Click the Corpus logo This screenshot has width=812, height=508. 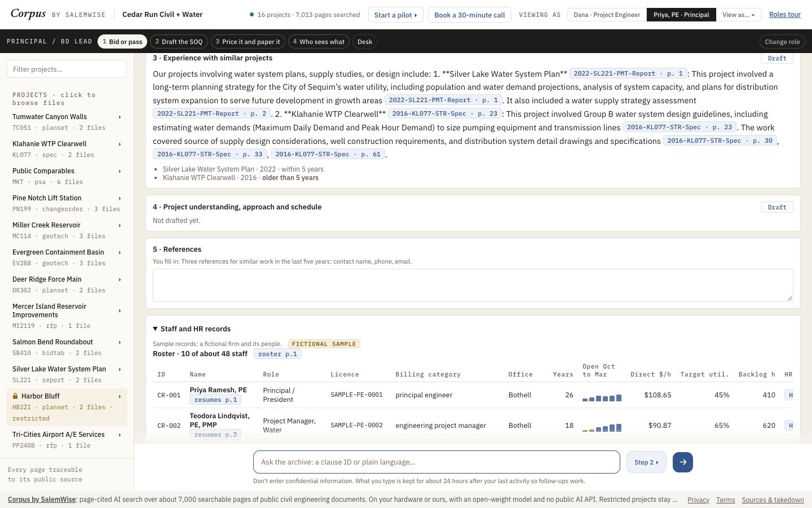(28, 14)
